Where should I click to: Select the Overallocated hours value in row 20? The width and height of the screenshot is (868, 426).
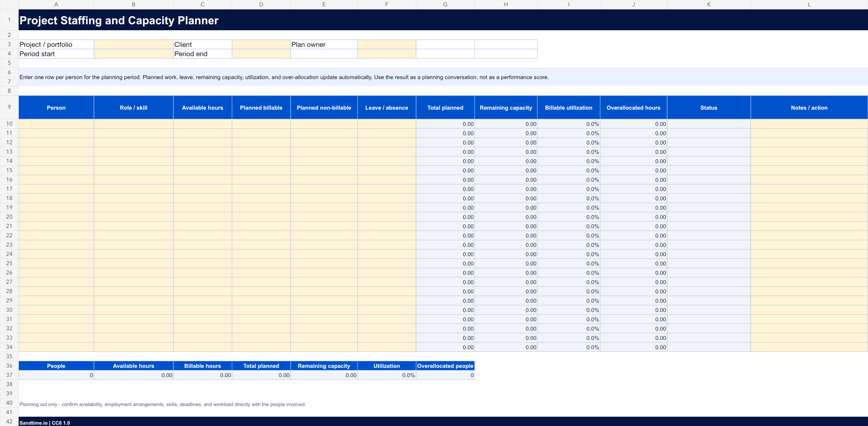point(634,217)
